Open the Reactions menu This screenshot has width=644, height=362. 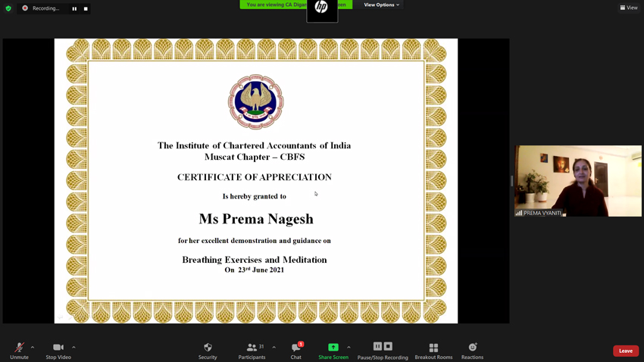(472, 351)
